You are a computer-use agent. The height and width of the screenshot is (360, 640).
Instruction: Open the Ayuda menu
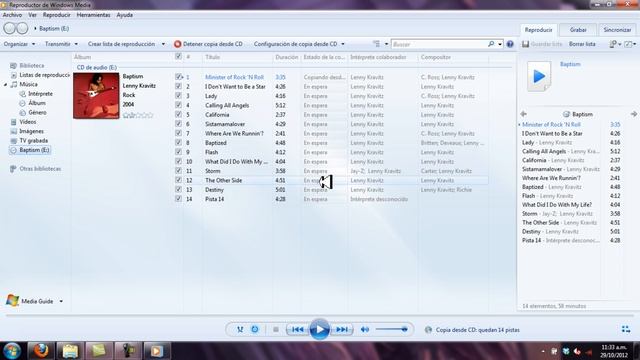click(124, 15)
